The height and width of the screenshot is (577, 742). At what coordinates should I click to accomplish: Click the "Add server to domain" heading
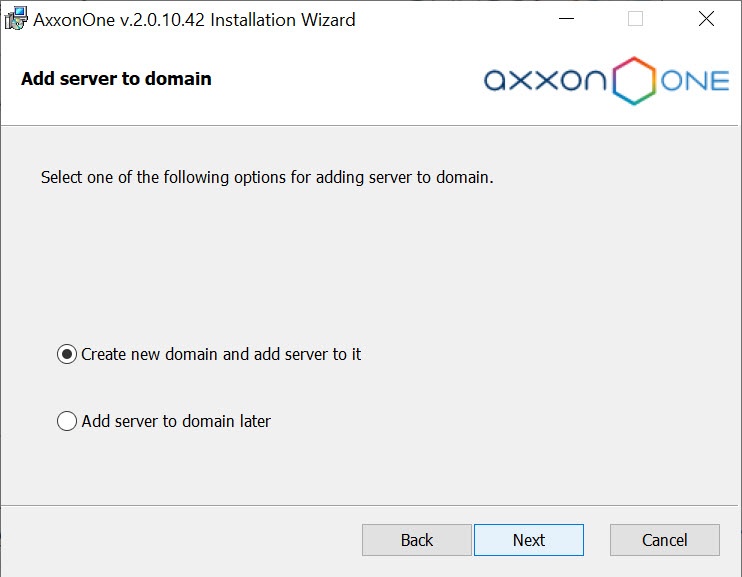(x=116, y=79)
